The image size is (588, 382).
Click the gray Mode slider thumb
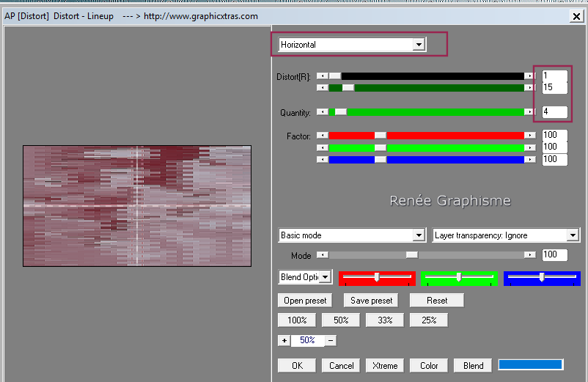tap(412, 255)
